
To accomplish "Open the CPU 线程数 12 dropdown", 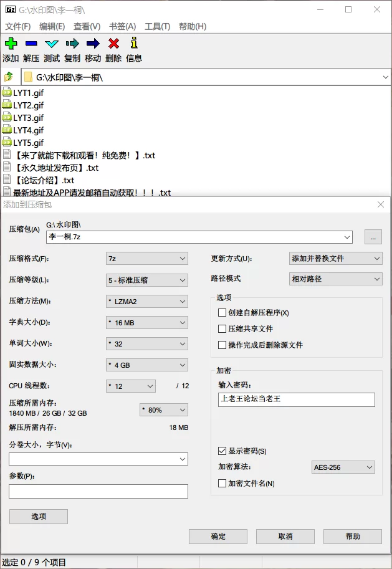I will [x=131, y=386].
